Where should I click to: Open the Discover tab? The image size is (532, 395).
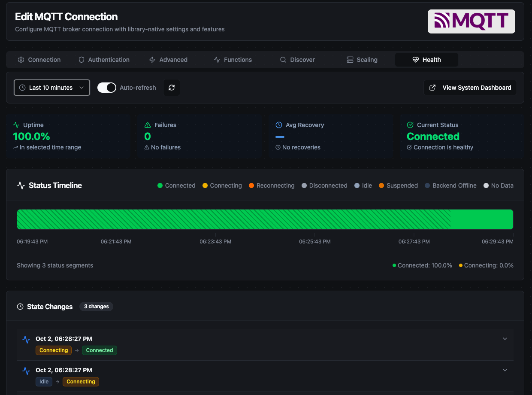coord(297,60)
